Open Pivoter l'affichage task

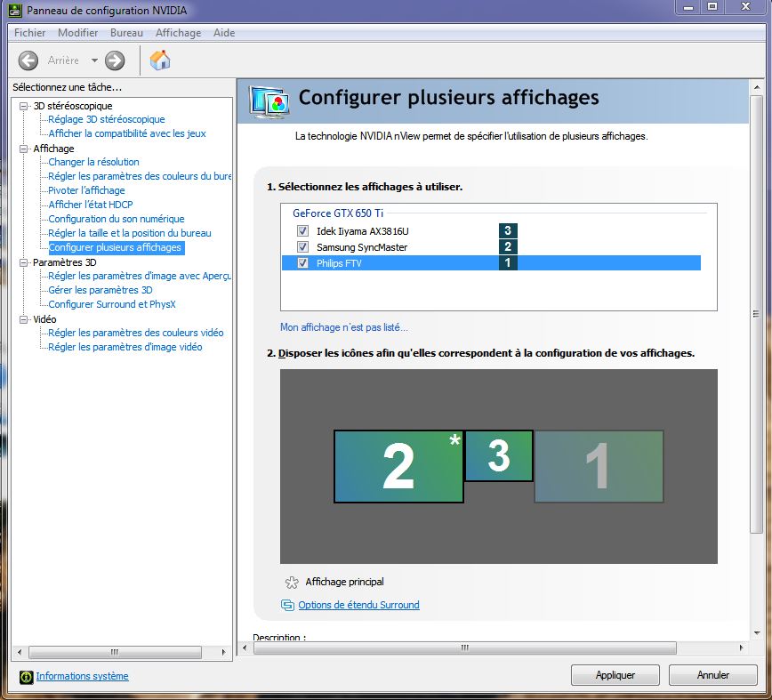[86, 190]
